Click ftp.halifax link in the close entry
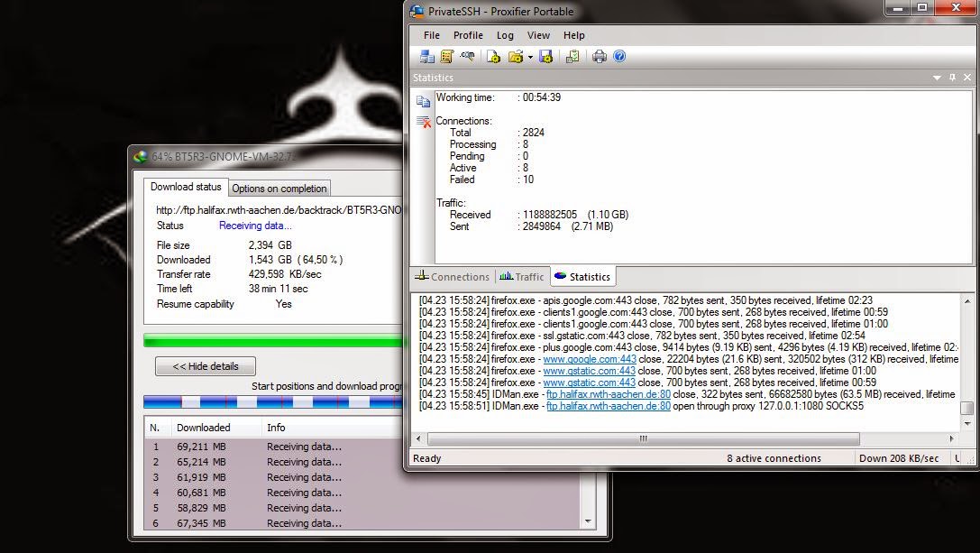This screenshot has width=980, height=553. pyautogui.click(x=609, y=394)
